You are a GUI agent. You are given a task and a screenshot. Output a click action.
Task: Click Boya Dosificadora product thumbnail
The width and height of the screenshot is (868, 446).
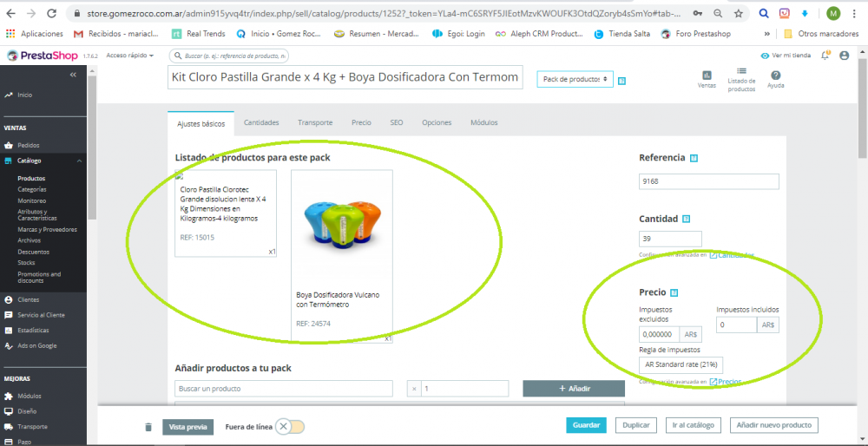[341, 224]
